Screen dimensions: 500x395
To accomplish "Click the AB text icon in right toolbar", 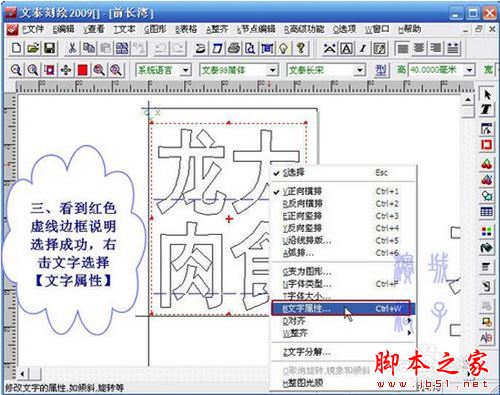I will pos(487,338).
